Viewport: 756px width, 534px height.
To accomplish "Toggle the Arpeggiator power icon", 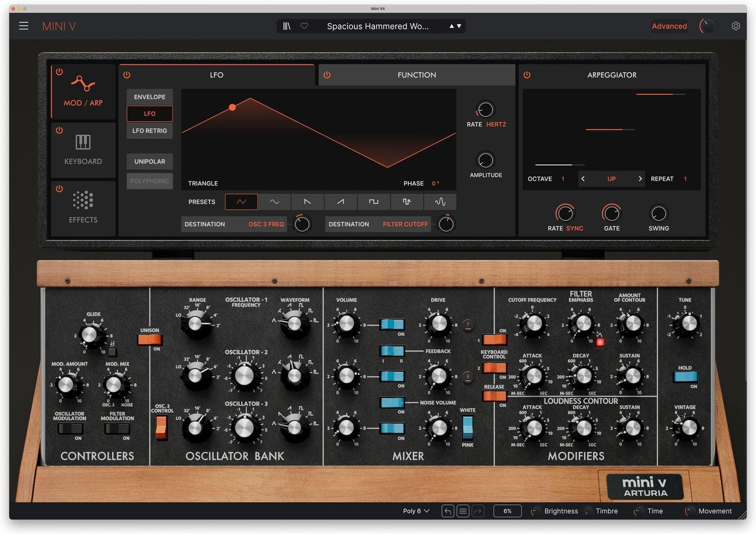I will click(x=527, y=75).
